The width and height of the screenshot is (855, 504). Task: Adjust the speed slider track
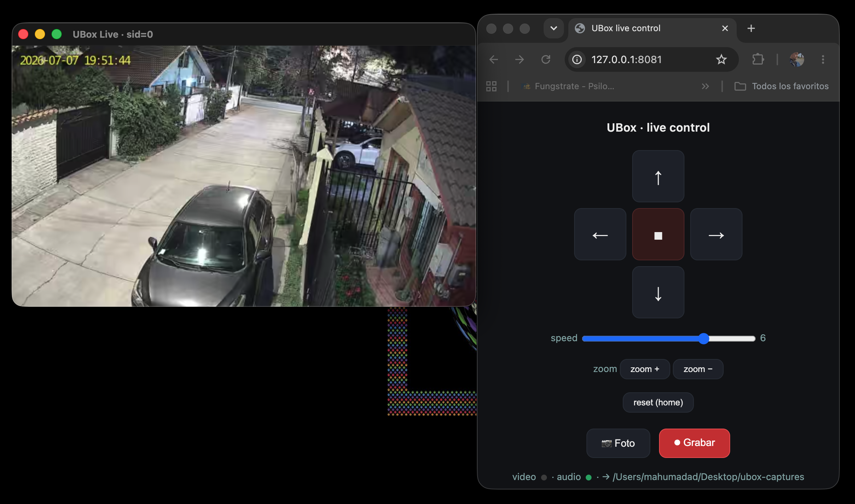point(668,338)
